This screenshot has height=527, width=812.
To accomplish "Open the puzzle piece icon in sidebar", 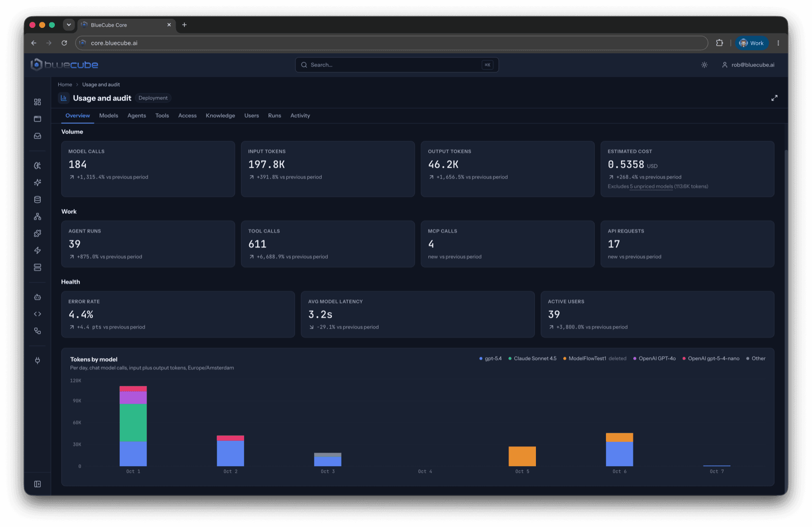I will pos(38,233).
